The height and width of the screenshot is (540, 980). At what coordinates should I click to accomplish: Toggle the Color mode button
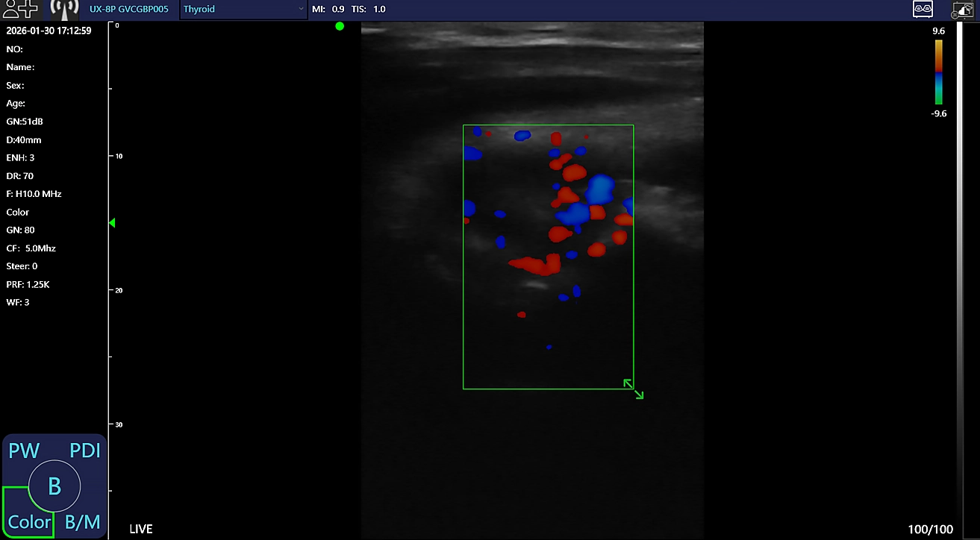pyautogui.click(x=29, y=522)
